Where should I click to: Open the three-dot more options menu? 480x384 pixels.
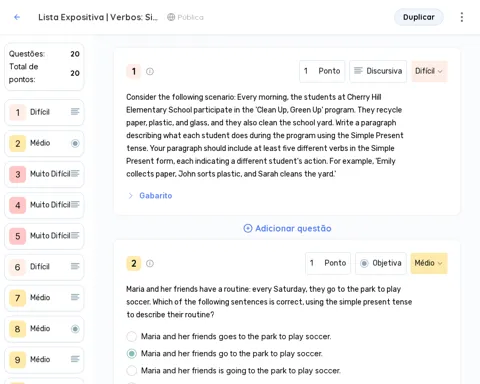[462, 17]
